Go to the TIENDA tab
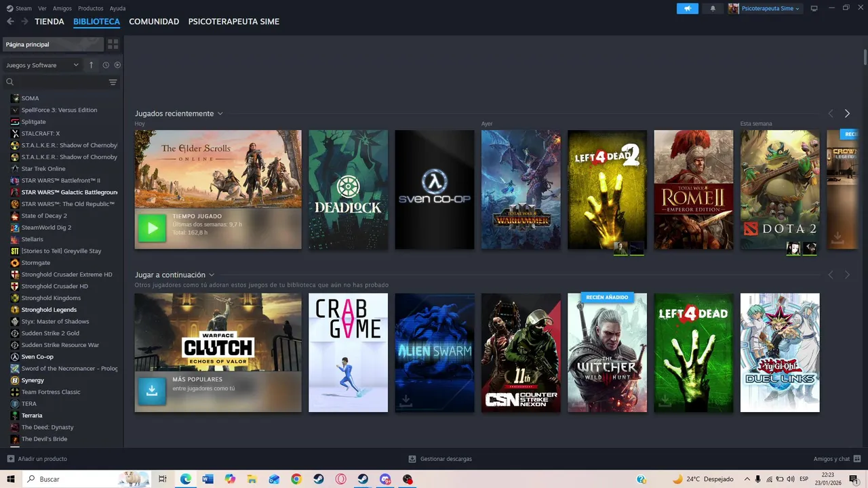Viewport: 868px width, 488px height. tap(50, 22)
